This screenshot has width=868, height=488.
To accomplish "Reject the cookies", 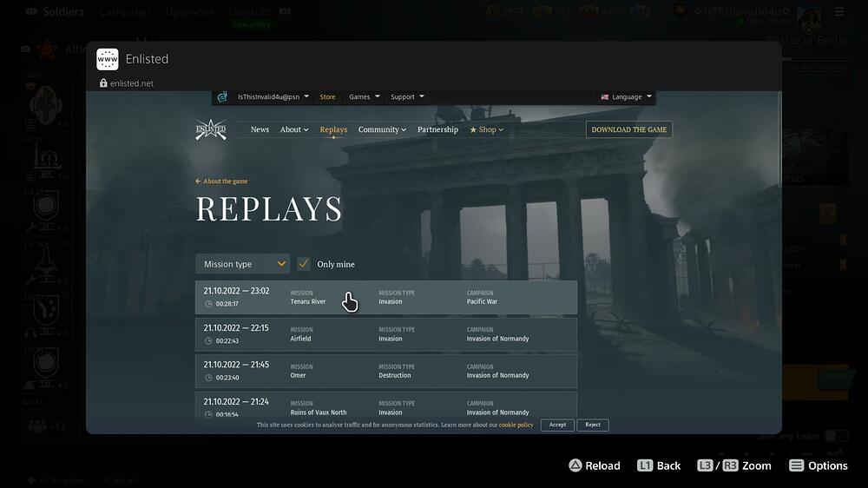I will click(x=593, y=425).
